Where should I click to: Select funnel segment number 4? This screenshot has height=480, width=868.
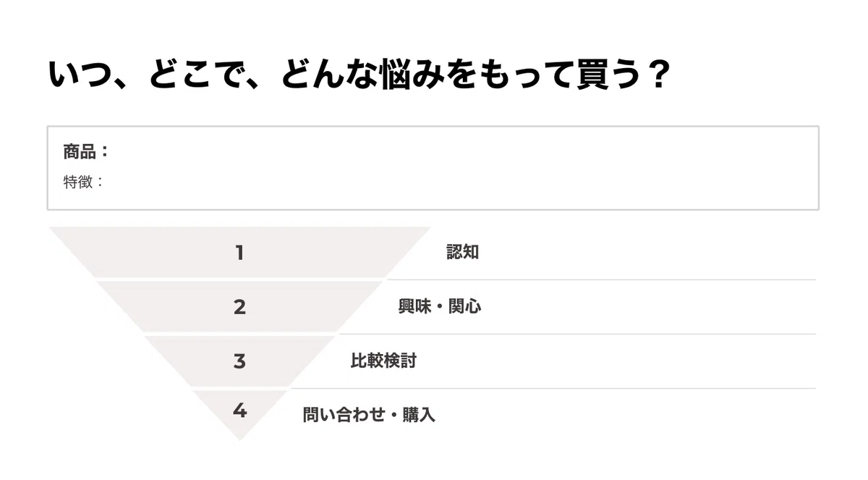[x=239, y=411]
